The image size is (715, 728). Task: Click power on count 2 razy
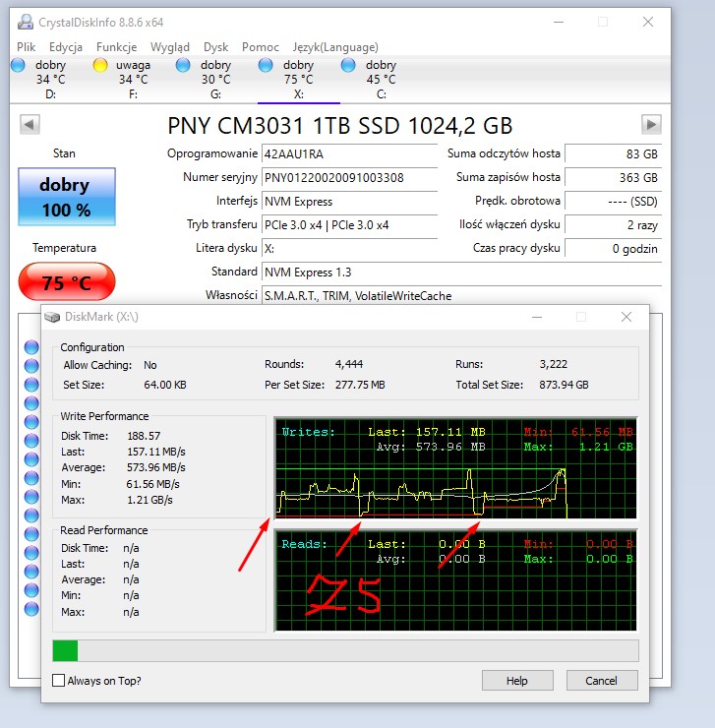tap(614, 225)
